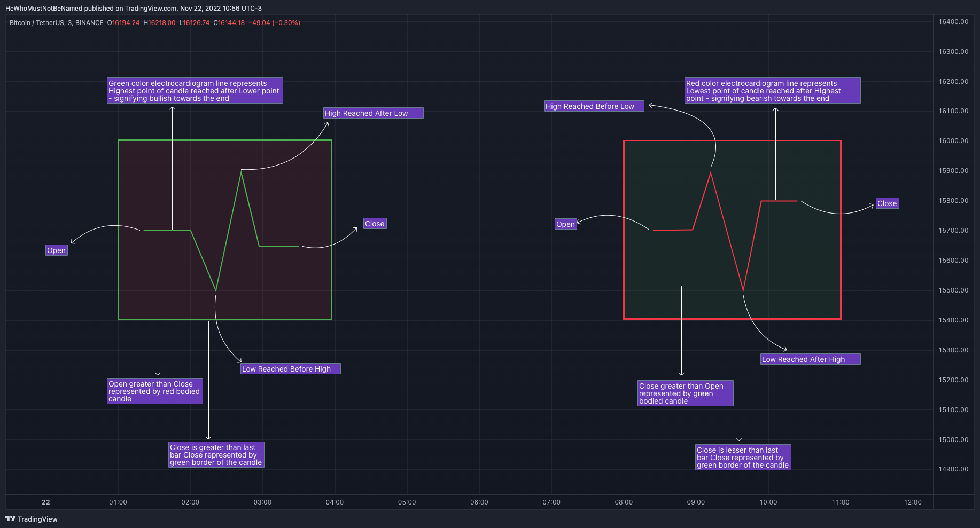The width and height of the screenshot is (980, 528).
Task: Click the 'Close greater than Open' note
Action: click(x=686, y=393)
